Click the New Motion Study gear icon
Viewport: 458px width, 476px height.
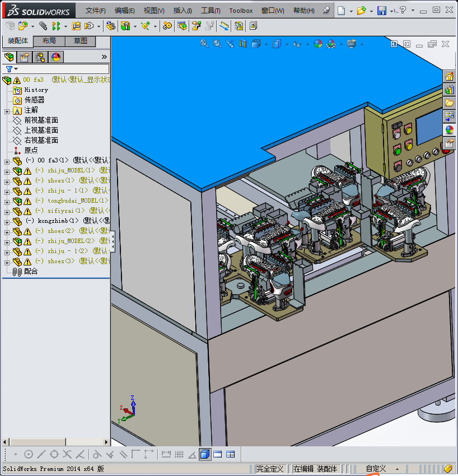click(x=167, y=26)
